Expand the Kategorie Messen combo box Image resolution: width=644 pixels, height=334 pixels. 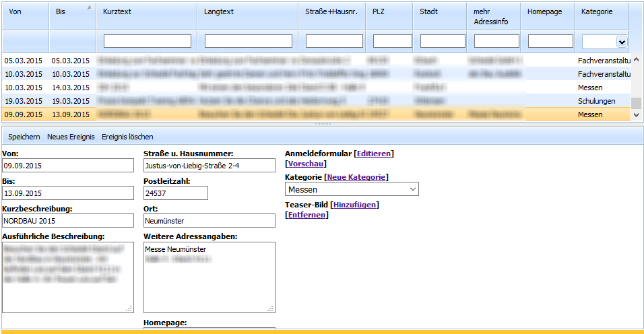(412, 190)
